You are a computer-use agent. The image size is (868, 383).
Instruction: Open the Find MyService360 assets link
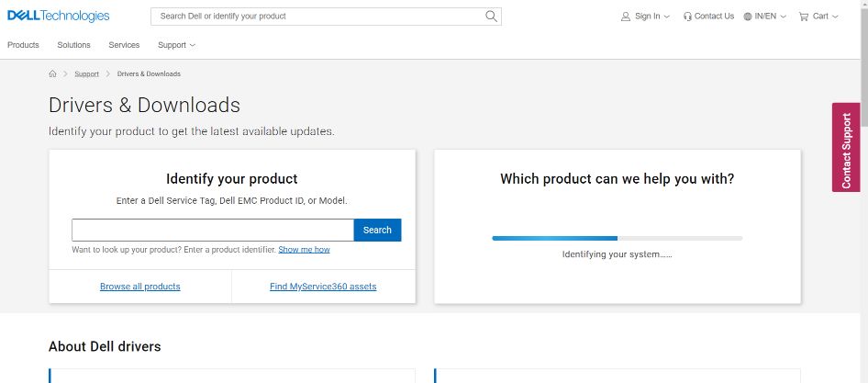pyautogui.click(x=323, y=287)
